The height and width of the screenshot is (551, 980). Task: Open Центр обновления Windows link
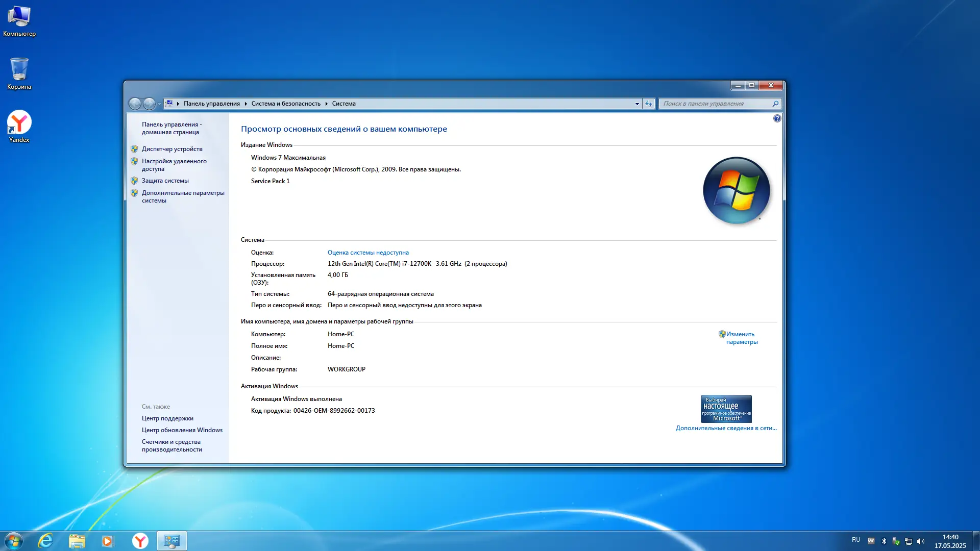click(x=182, y=430)
